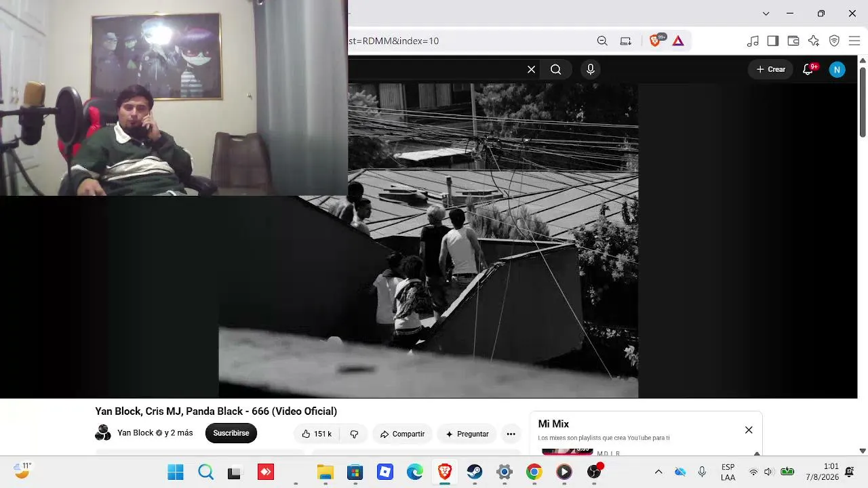Click the Preguntar button
The image size is (868, 488).
(467, 434)
